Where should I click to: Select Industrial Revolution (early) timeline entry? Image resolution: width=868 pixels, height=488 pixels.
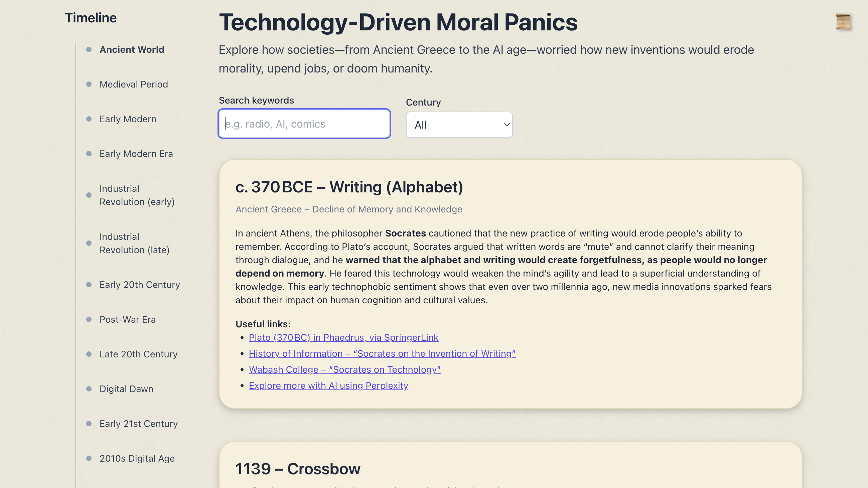click(136, 195)
